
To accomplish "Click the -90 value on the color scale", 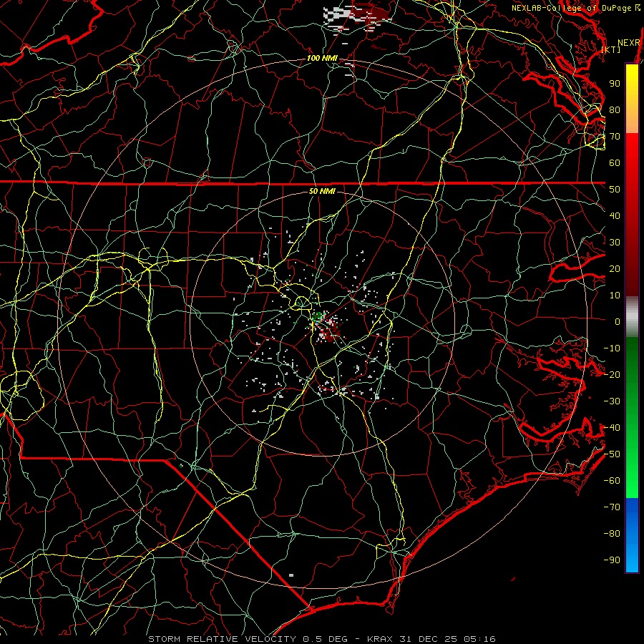I will point(612,560).
